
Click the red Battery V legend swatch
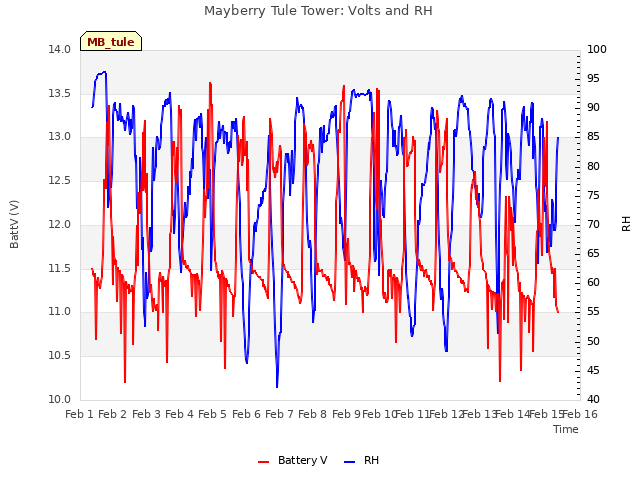point(264,462)
